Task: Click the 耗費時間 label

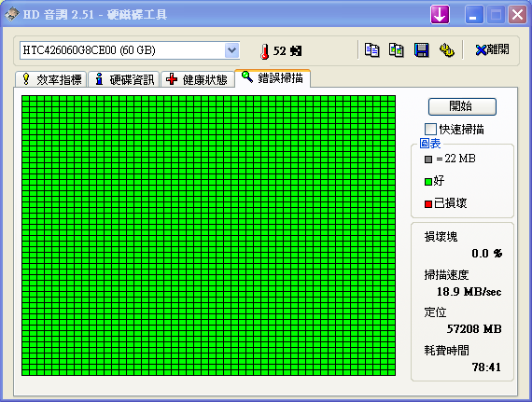Action: (446, 350)
